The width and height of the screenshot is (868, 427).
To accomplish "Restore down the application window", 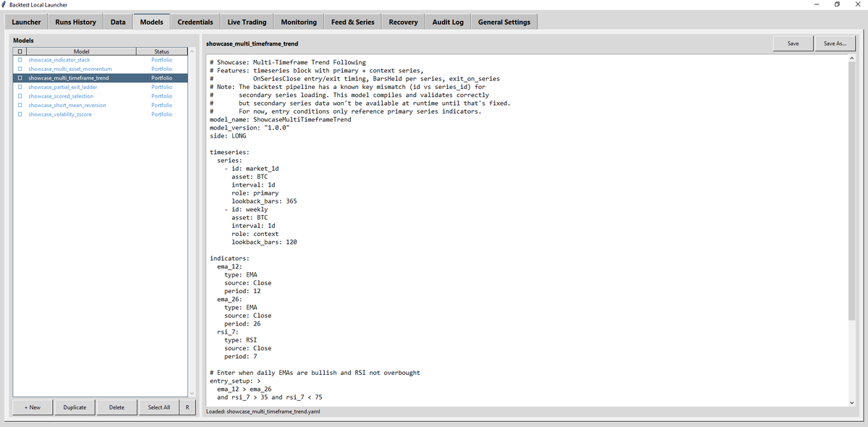I will click(838, 5).
